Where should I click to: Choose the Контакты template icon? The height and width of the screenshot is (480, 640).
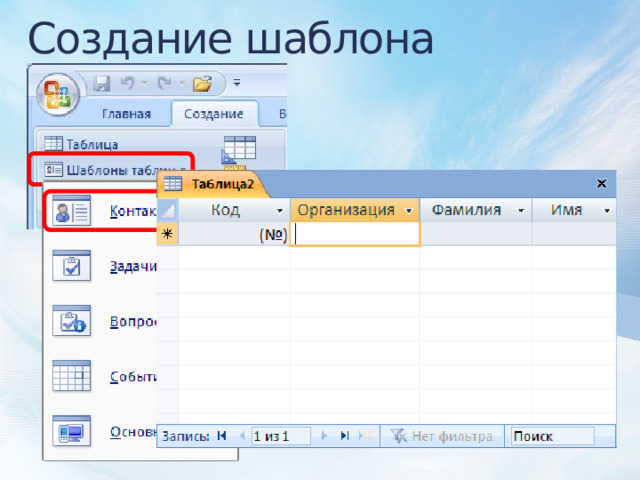pyautogui.click(x=71, y=211)
